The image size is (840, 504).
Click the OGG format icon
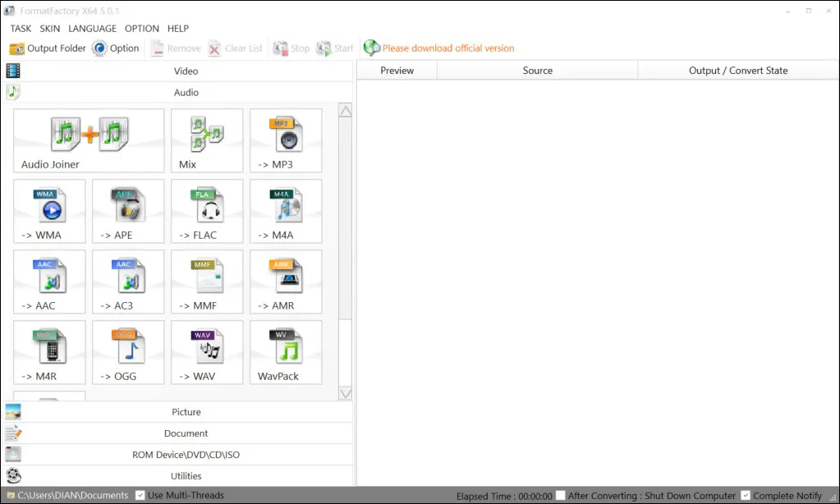(128, 352)
